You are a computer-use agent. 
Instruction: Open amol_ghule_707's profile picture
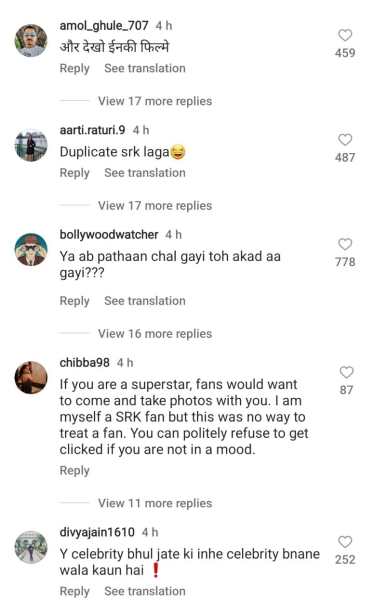(31, 40)
